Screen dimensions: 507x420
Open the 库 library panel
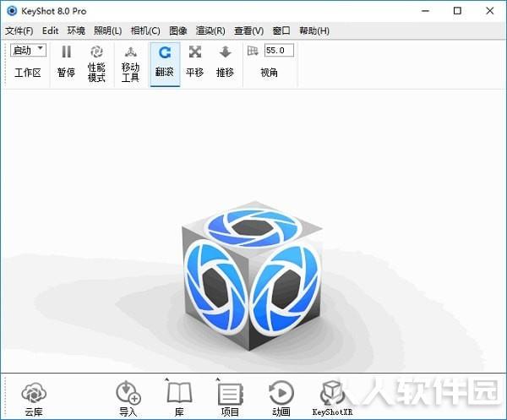(x=179, y=399)
